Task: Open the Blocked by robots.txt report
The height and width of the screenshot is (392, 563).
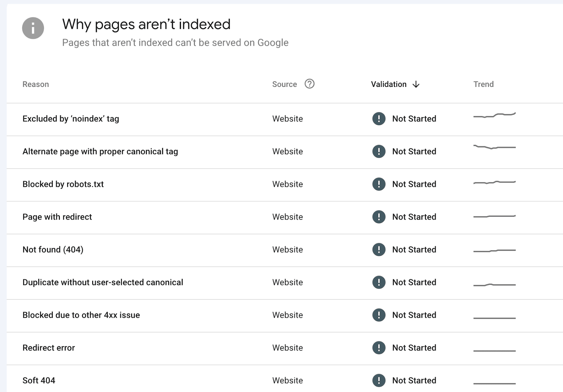Action: (x=63, y=184)
